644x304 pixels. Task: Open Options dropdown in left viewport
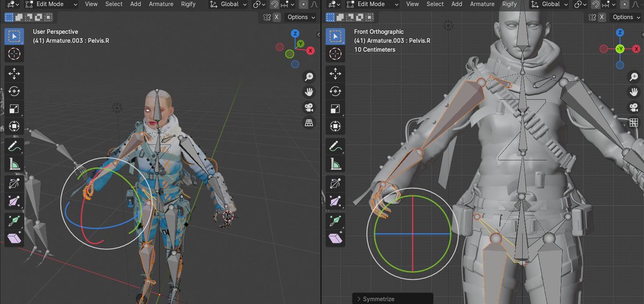tap(301, 17)
